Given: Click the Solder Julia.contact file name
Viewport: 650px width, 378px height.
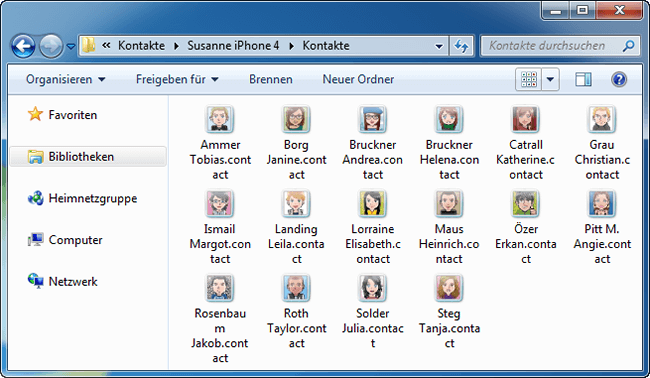Looking at the screenshot, I should coord(373,328).
